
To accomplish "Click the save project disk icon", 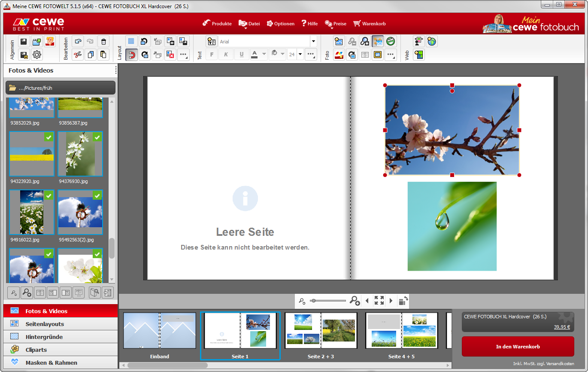I will 24,42.
